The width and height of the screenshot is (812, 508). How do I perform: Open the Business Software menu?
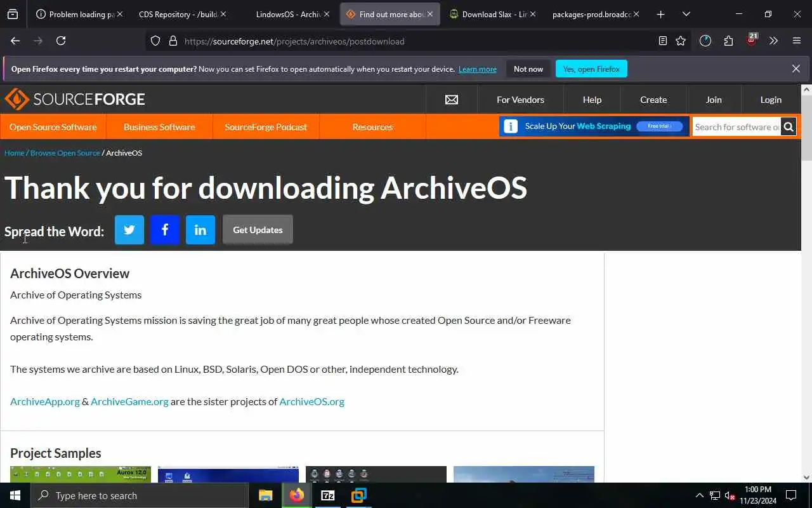coord(159,127)
